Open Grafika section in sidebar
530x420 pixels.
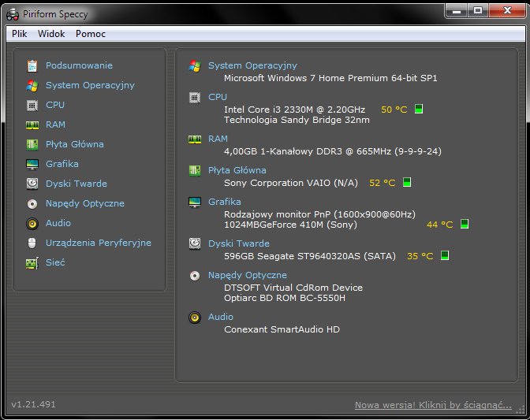coord(62,164)
